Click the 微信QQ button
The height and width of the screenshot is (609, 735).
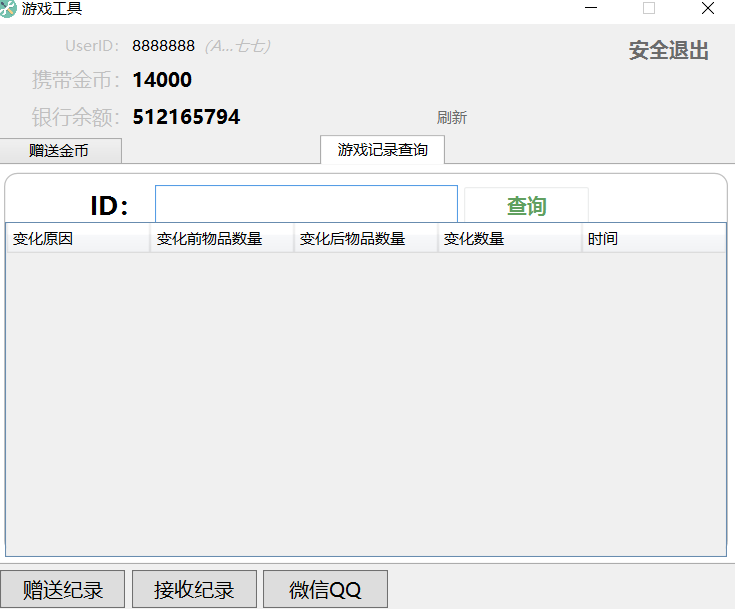[325, 589]
